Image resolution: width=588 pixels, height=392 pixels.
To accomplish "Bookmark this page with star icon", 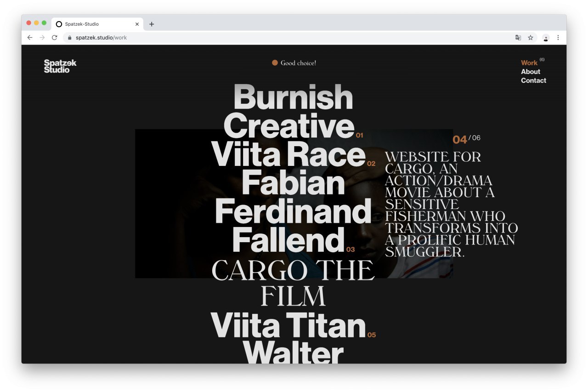I will coord(531,38).
